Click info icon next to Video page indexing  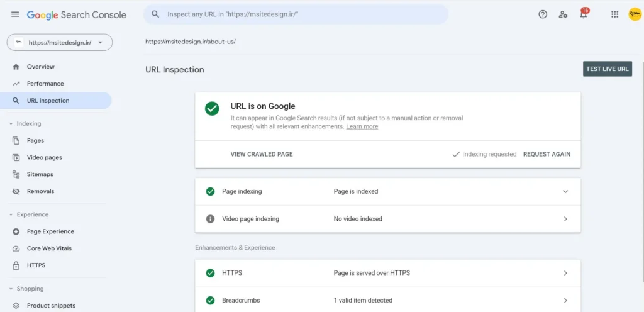[x=210, y=219]
